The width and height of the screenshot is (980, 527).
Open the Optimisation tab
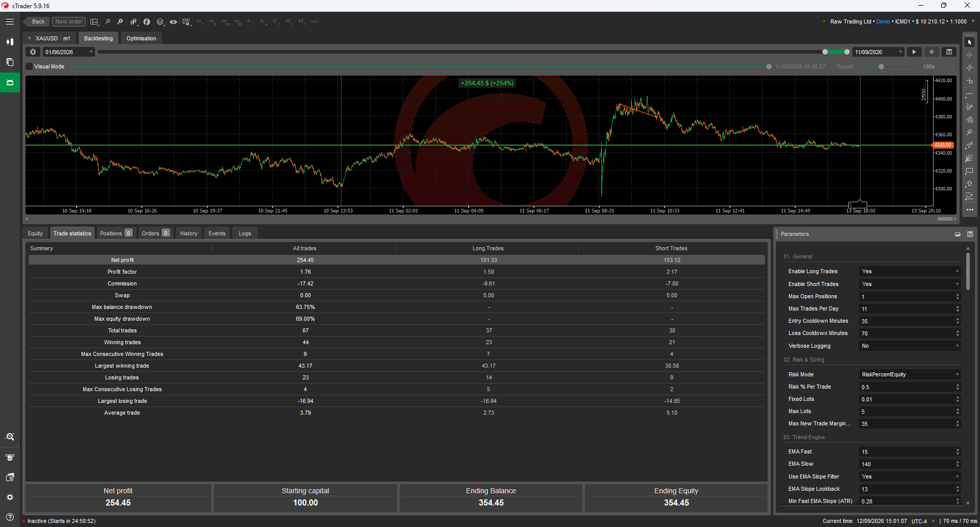tap(141, 38)
